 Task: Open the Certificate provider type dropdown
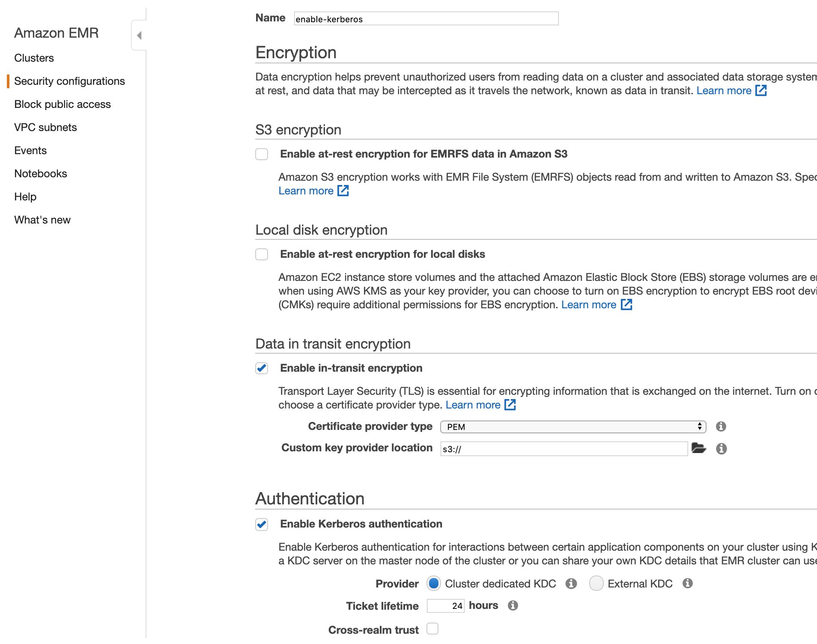click(573, 427)
